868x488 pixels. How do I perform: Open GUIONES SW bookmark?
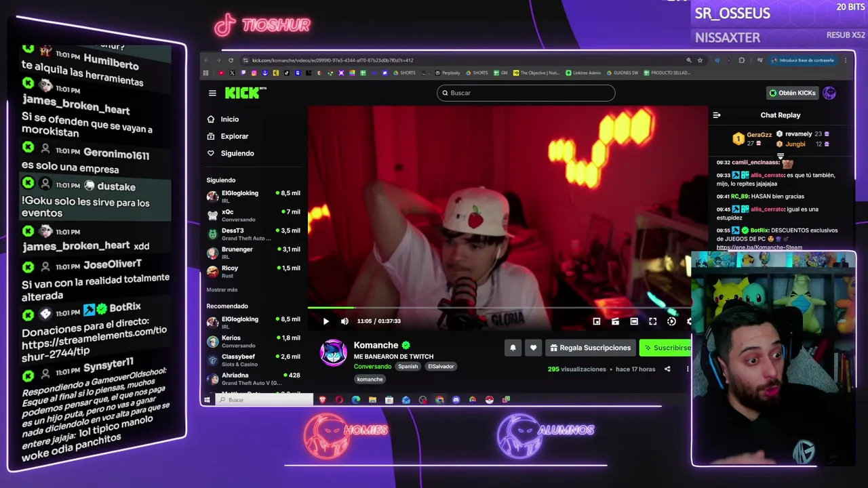tap(623, 73)
